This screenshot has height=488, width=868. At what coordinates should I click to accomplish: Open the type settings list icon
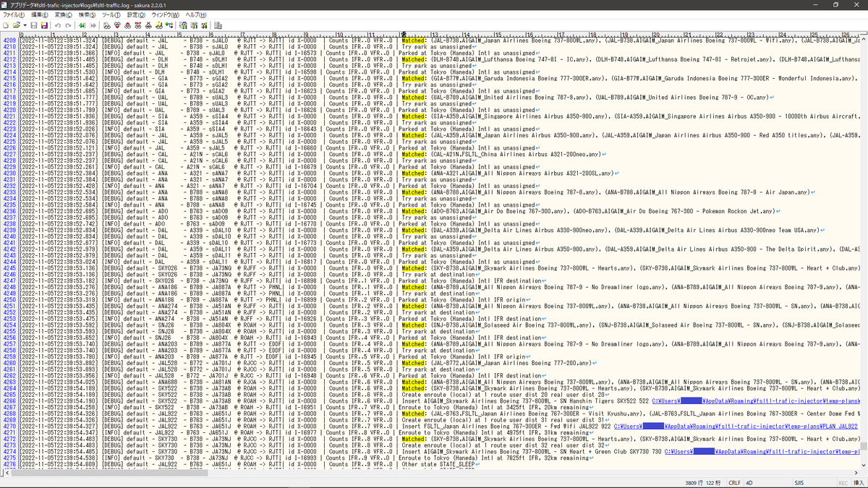(183, 25)
